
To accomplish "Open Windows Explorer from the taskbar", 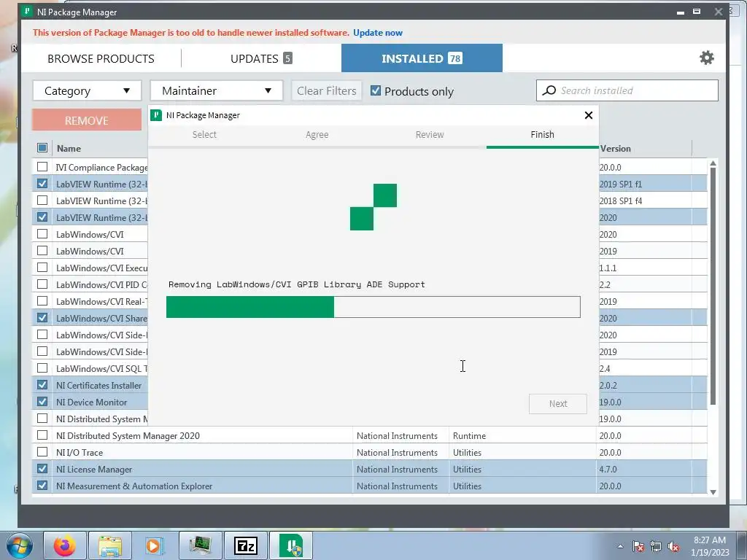I will 110,545.
